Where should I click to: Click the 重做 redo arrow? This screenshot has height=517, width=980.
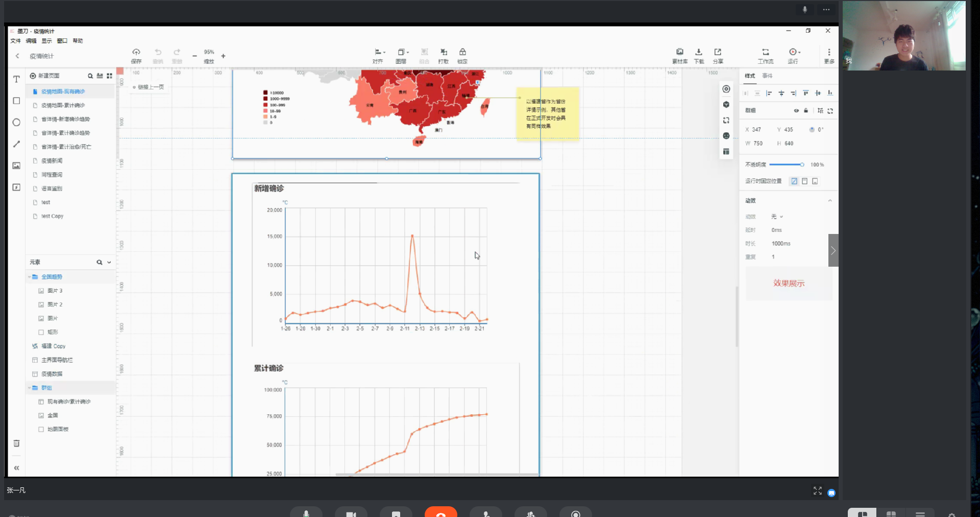point(177,52)
